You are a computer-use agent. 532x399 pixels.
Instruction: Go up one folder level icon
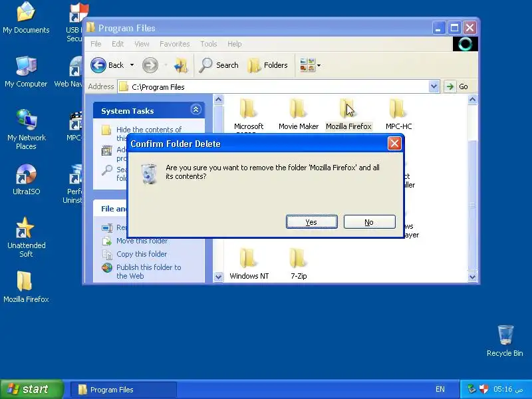click(181, 65)
